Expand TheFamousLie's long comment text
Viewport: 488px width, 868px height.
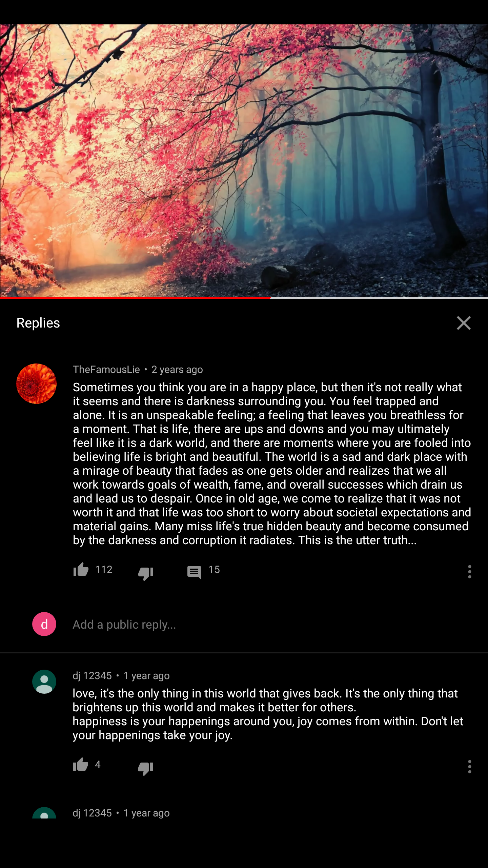(272, 463)
